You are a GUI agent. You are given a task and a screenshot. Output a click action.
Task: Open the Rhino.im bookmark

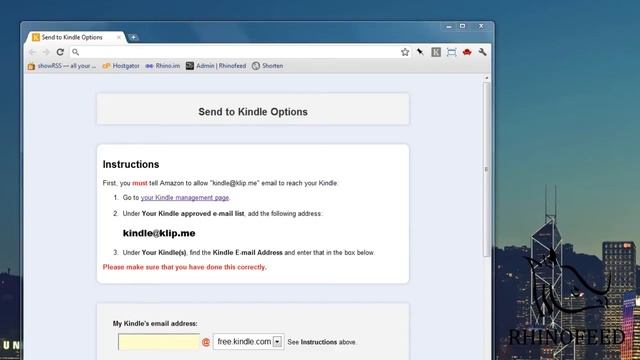click(x=163, y=66)
